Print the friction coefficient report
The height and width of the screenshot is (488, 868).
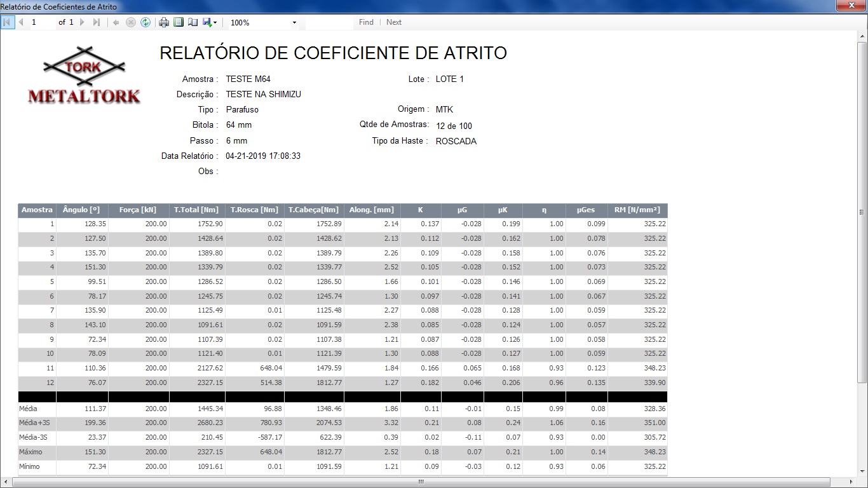coord(164,22)
